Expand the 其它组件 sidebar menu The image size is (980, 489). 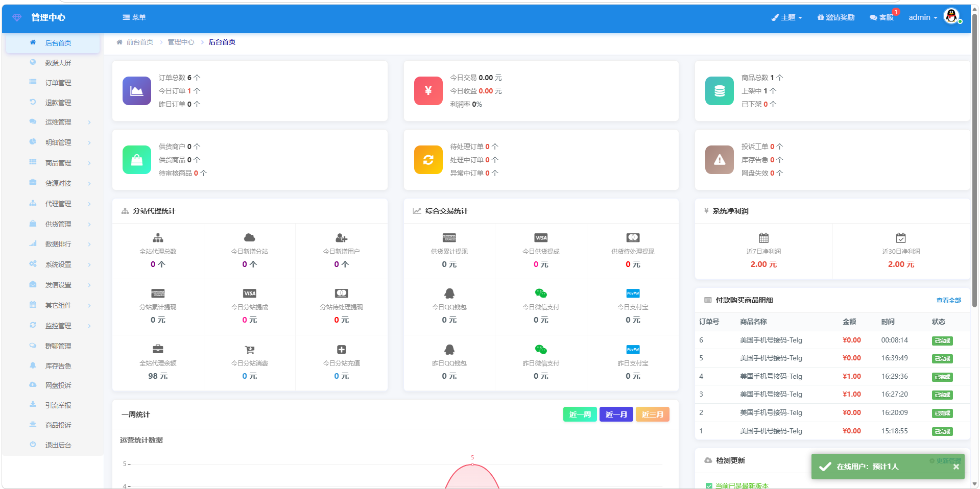coord(53,305)
